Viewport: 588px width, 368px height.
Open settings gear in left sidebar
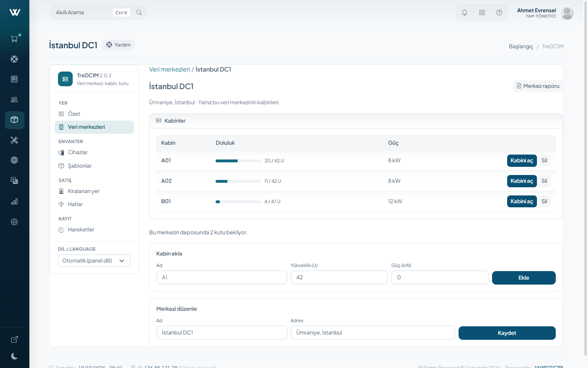(x=14, y=222)
